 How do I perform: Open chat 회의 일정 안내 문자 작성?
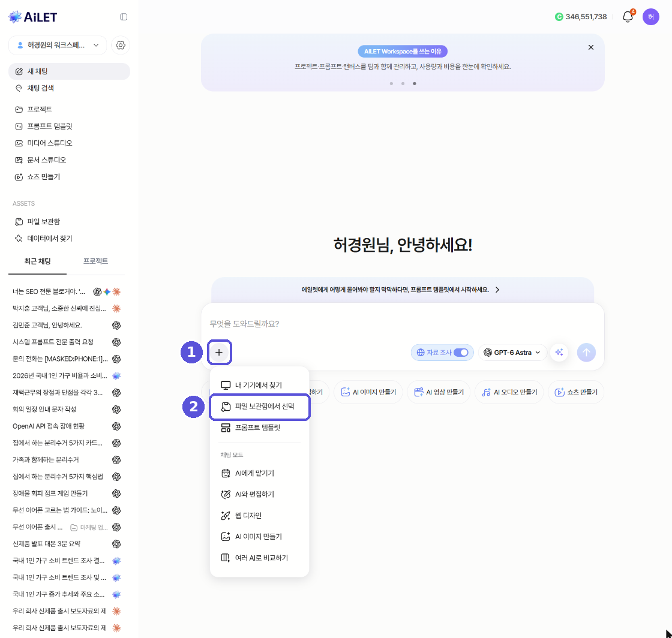[x=67, y=410]
